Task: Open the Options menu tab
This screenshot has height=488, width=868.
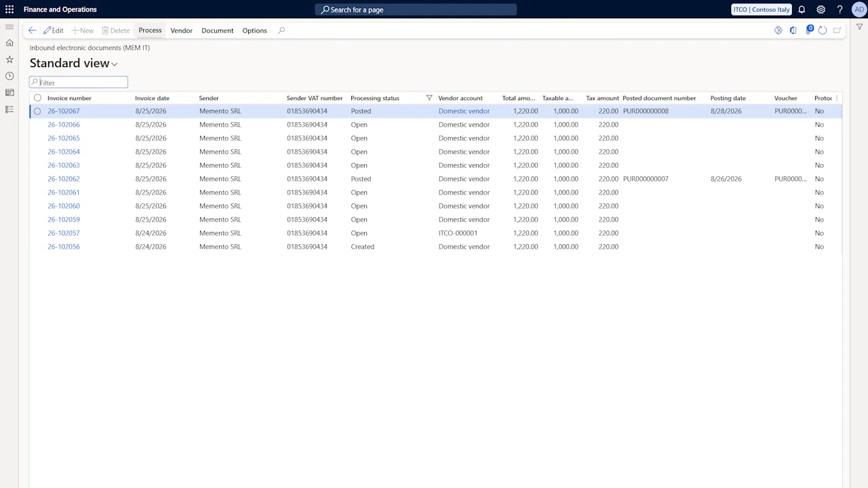Action: (x=254, y=30)
